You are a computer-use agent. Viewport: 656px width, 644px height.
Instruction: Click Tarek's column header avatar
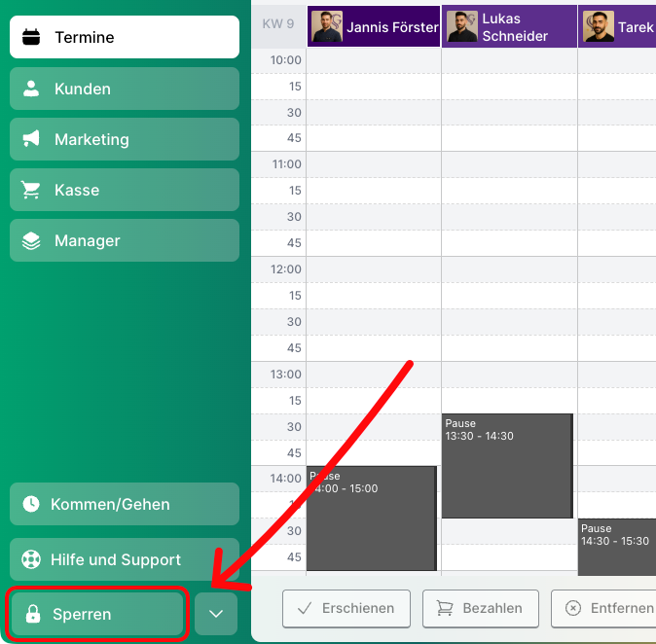(x=599, y=27)
